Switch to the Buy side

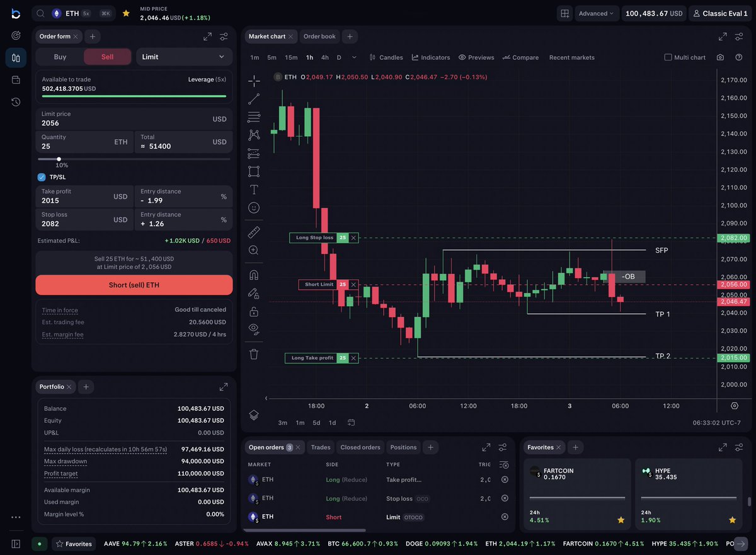tap(60, 57)
